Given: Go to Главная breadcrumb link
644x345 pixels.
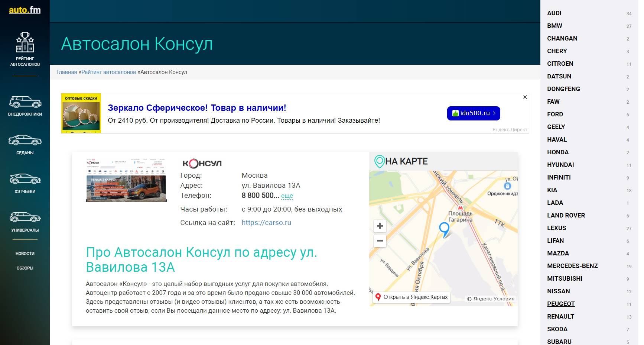Looking at the screenshot, I should [67, 72].
